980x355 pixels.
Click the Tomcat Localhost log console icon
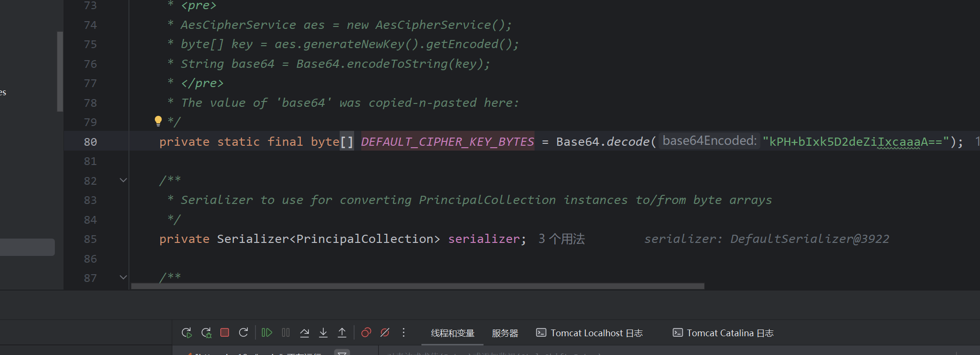tap(541, 332)
